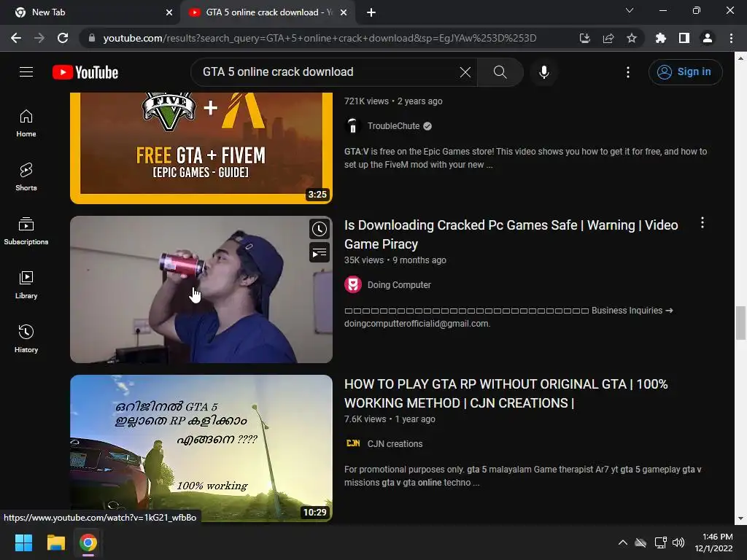Open 'Is Downloading Cracked Pc Games Safe' title
747x560 pixels.
tap(511, 235)
